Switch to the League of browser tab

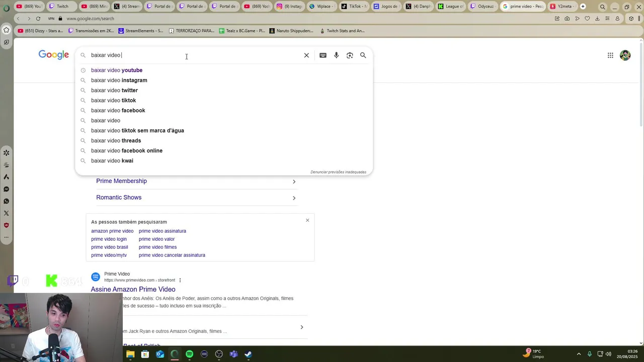(450, 7)
